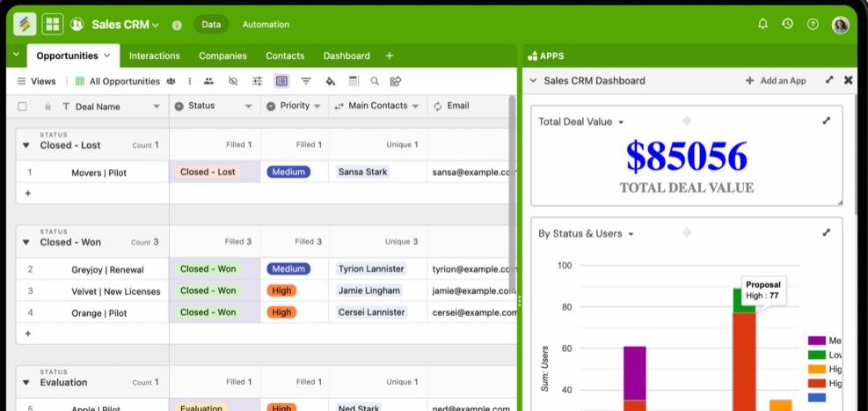This screenshot has height=411, width=868.
Task: Click Add an App button
Action: [x=776, y=80]
